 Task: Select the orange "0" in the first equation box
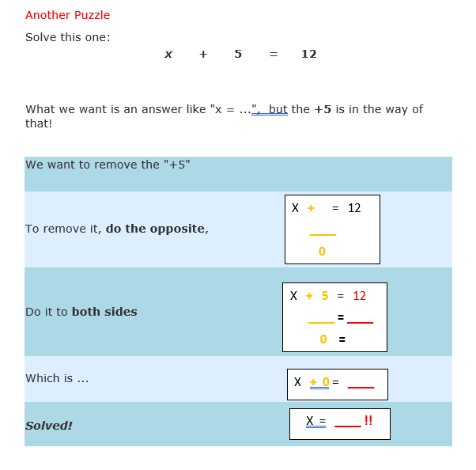(x=322, y=252)
